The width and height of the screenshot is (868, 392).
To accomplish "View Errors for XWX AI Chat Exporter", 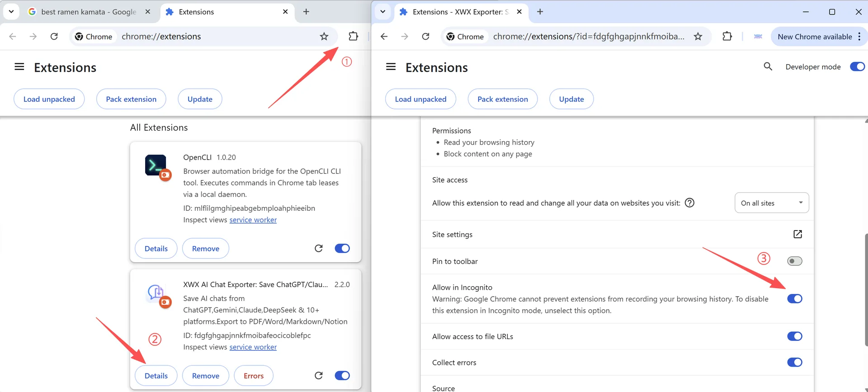I will pyautogui.click(x=254, y=376).
